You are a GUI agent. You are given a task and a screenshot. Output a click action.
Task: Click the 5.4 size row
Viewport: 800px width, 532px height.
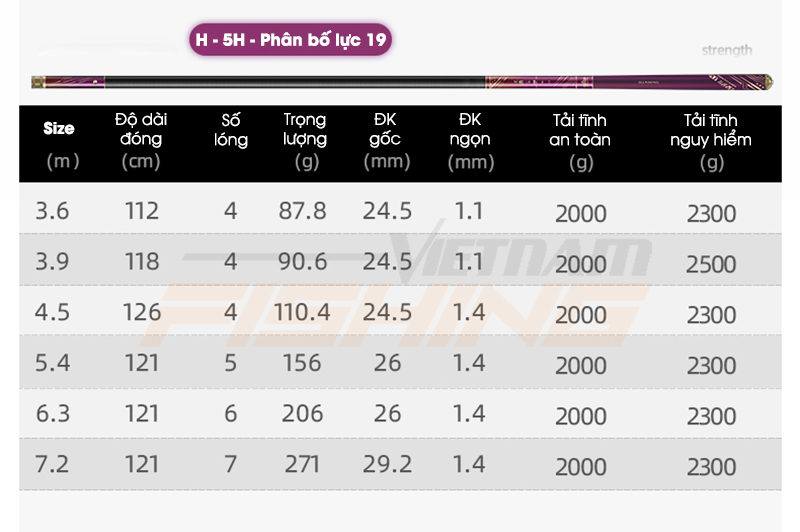click(x=401, y=362)
